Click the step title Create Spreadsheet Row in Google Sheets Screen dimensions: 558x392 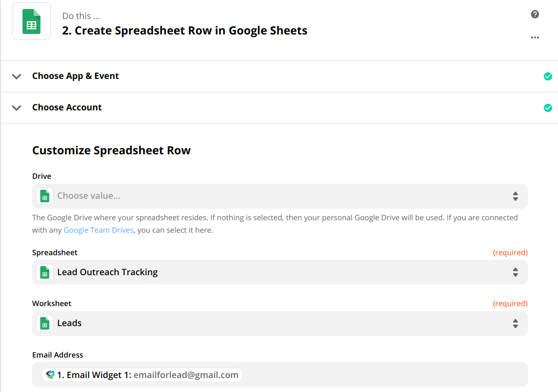click(x=184, y=30)
